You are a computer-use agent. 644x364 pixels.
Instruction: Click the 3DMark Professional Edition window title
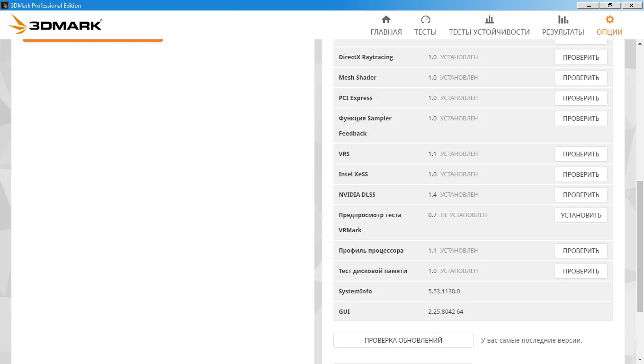(45, 5)
